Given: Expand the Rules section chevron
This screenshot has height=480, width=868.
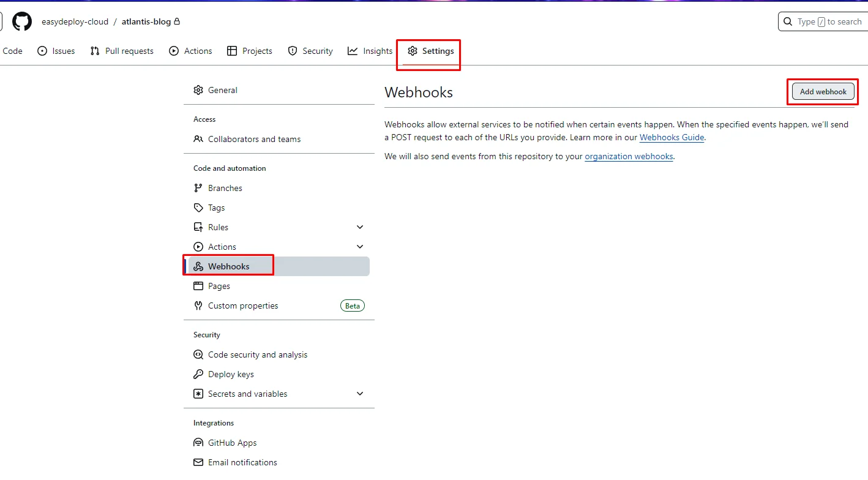Looking at the screenshot, I should click(360, 227).
